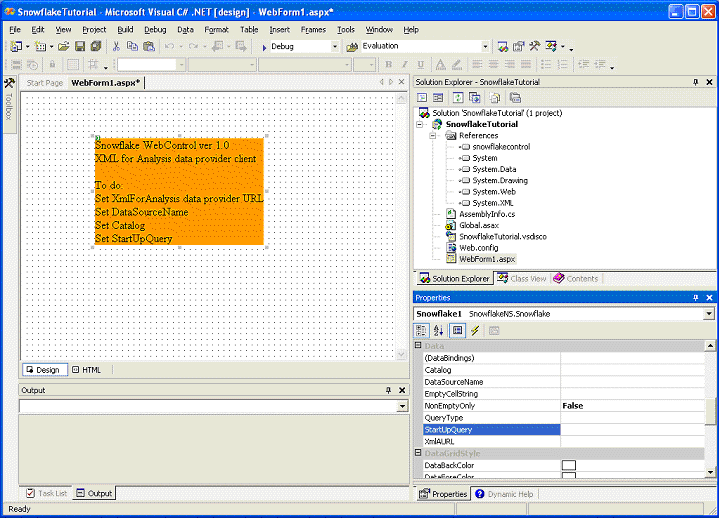The width and height of the screenshot is (719, 518).
Task: Click the Open File folder icon
Action: coord(64,46)
